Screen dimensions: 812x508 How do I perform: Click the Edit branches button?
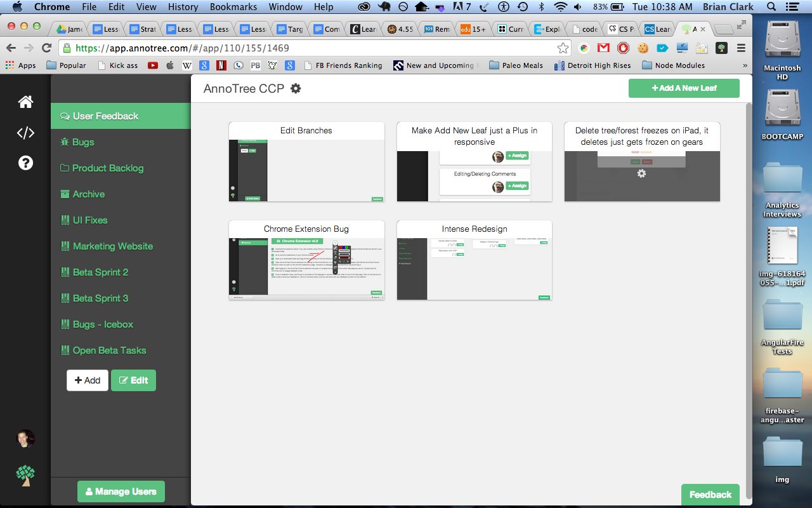tap(133, 380)
